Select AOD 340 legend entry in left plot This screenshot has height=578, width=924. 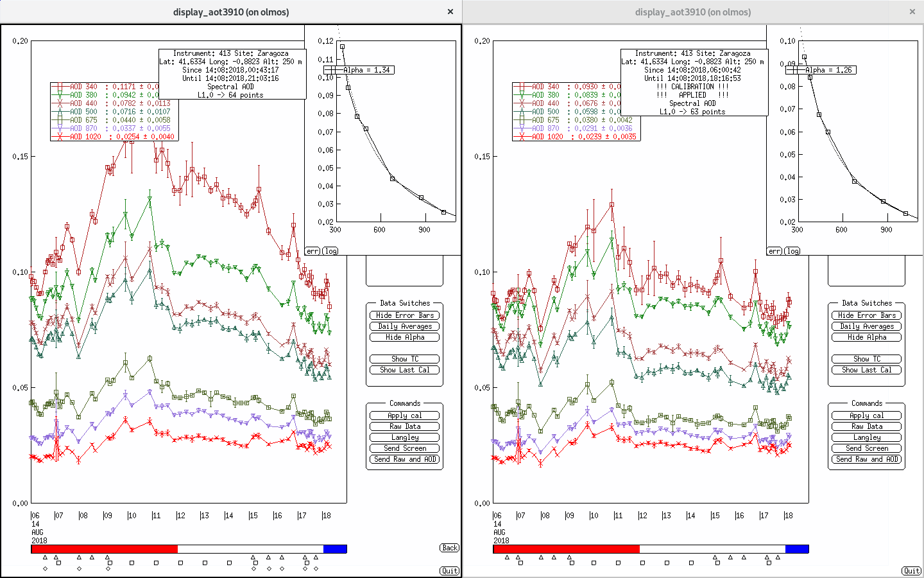(x=106, y=87)
